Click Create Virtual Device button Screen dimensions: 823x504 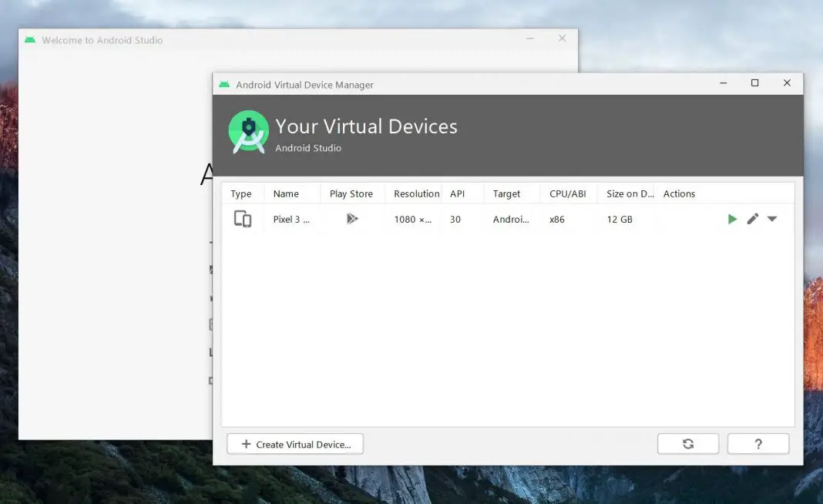pyautogui.click(x=294, y=443)
